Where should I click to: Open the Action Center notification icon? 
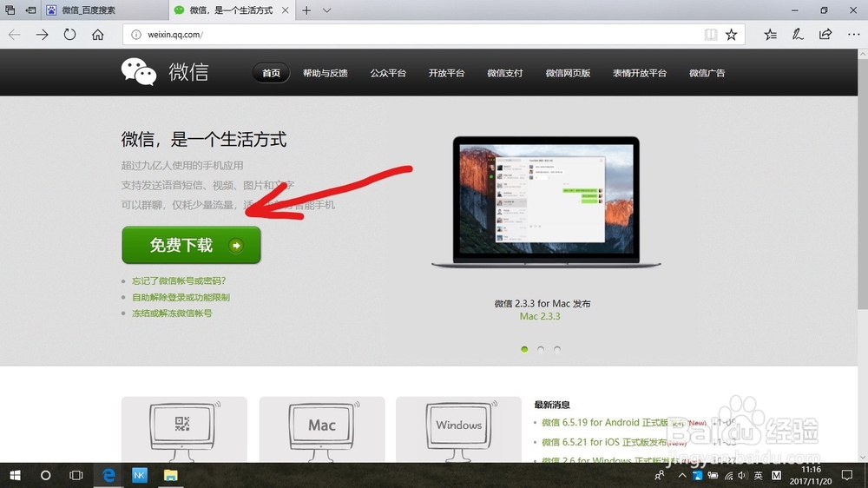tap(847, 475)
